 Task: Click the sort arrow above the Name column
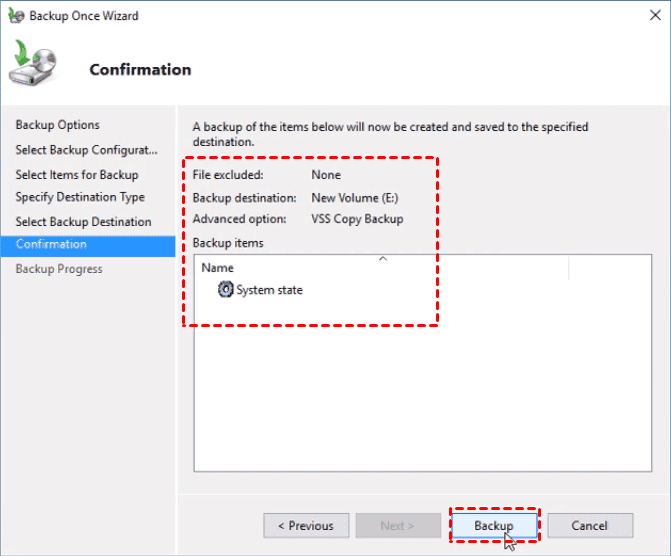(381, 259)
